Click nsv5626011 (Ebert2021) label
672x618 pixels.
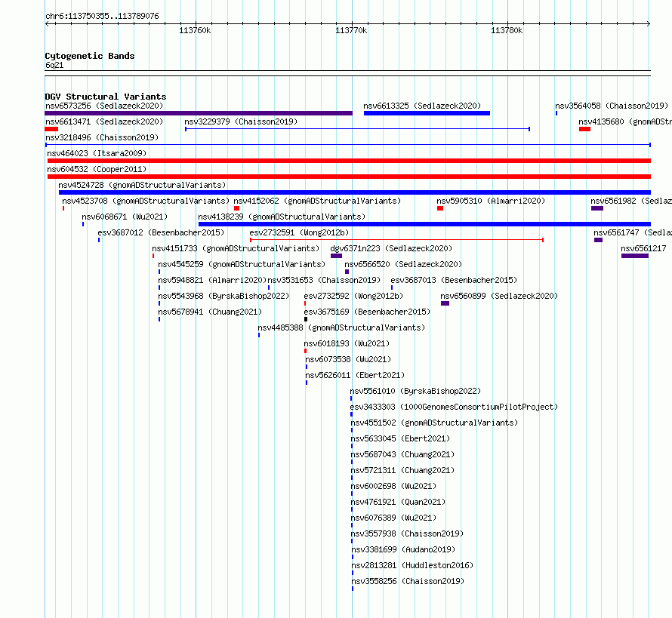355,375
